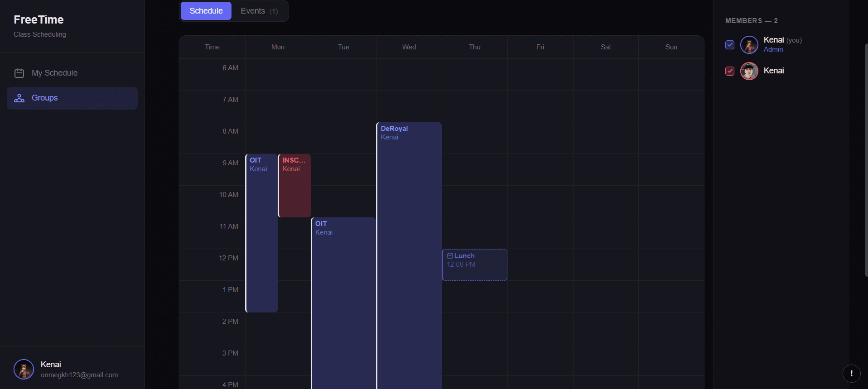Click Kenai's profile avatar in bottom sidebar
The image size is (868, 389).
[x=24, y=370]
